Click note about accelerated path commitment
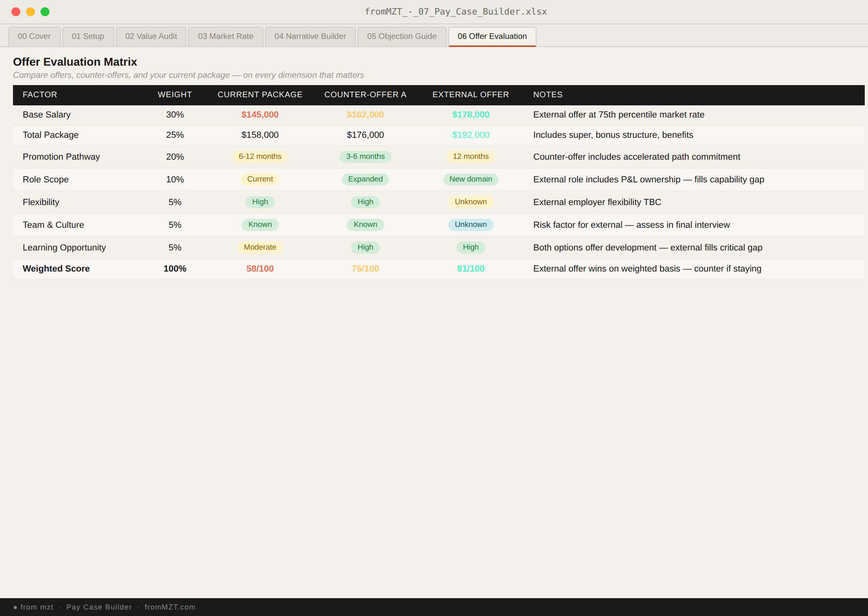The height and width of the screenshot is (616, 868). click(637, 157)
